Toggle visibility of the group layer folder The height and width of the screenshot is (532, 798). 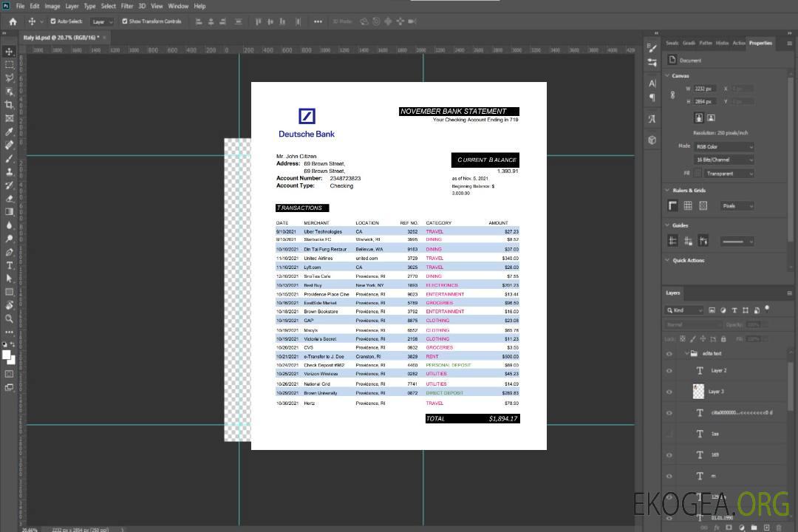click(x=669, y=354)
